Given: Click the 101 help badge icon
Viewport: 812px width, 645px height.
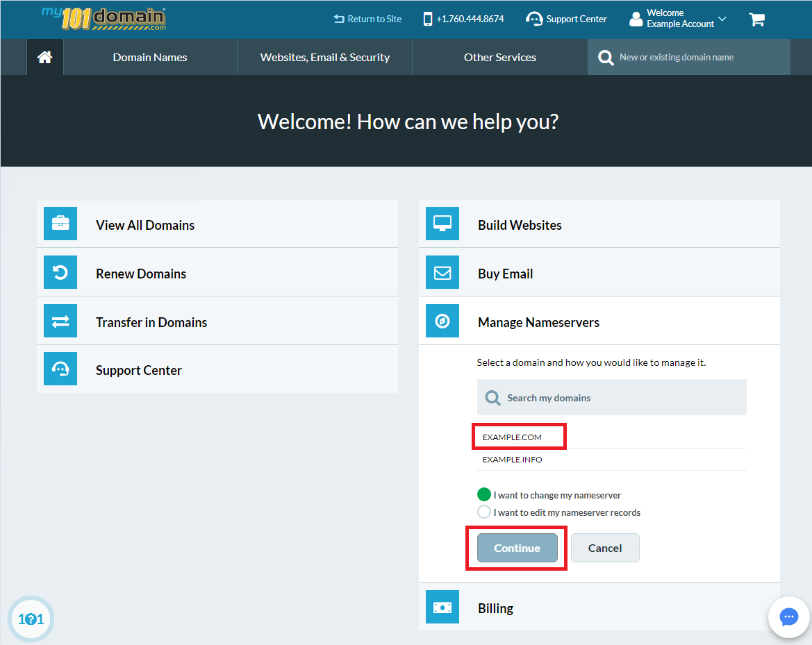Looking at the screenshot, I should tap(31, 619).
